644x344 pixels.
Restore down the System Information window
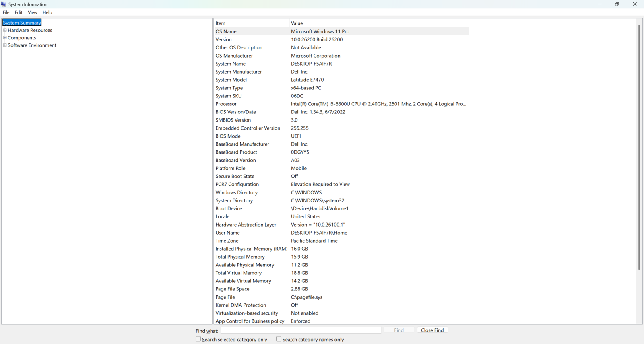tap(617, 4)
